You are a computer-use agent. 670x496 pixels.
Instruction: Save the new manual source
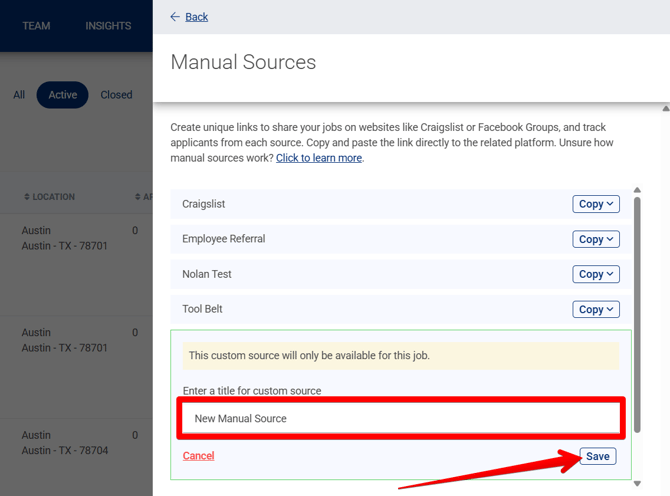(597, 456)
